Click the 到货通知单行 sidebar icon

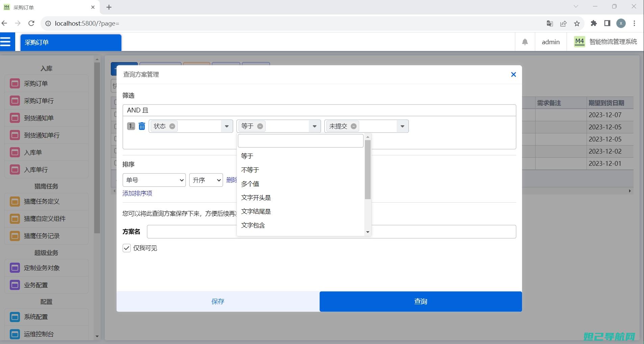[x=15, y=135]
